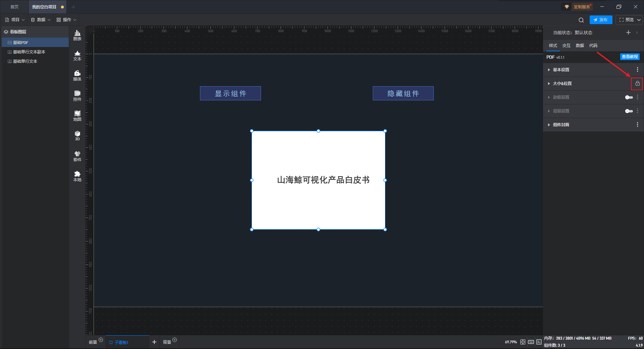
Task: Click the lock icon in 大小&位置 row
Action: click(x=637, y=84)
